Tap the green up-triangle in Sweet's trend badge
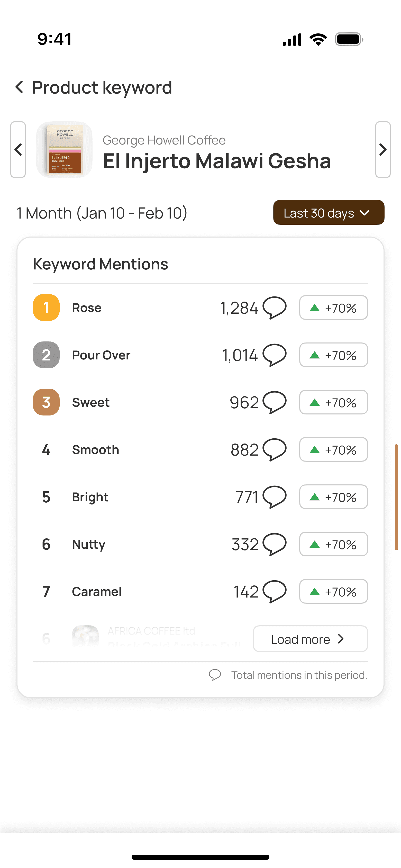The height and width of the screenshot is (868, 401). (314, 402)
